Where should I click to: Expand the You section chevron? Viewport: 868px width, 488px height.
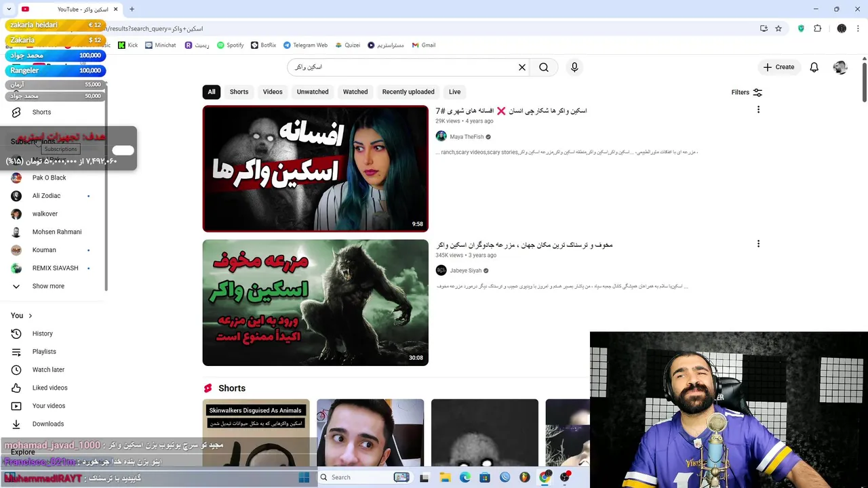coord(30,316)
